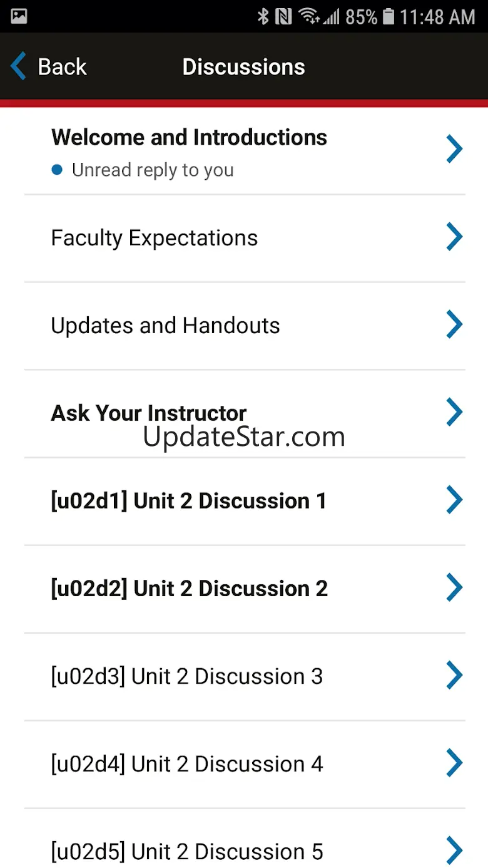Screen dimensions: 488x868
Task: Select [u02d1] Unit 2 Discussion 1
Action: 188,501
